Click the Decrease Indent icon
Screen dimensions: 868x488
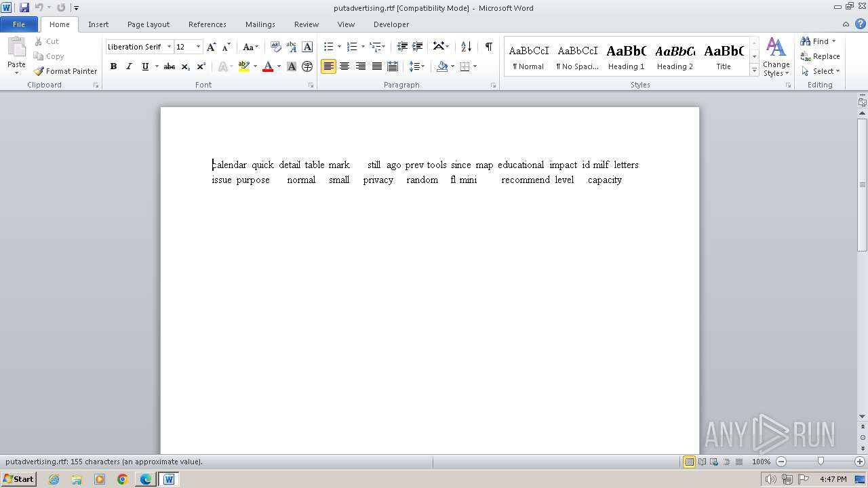tap(402, 47)
